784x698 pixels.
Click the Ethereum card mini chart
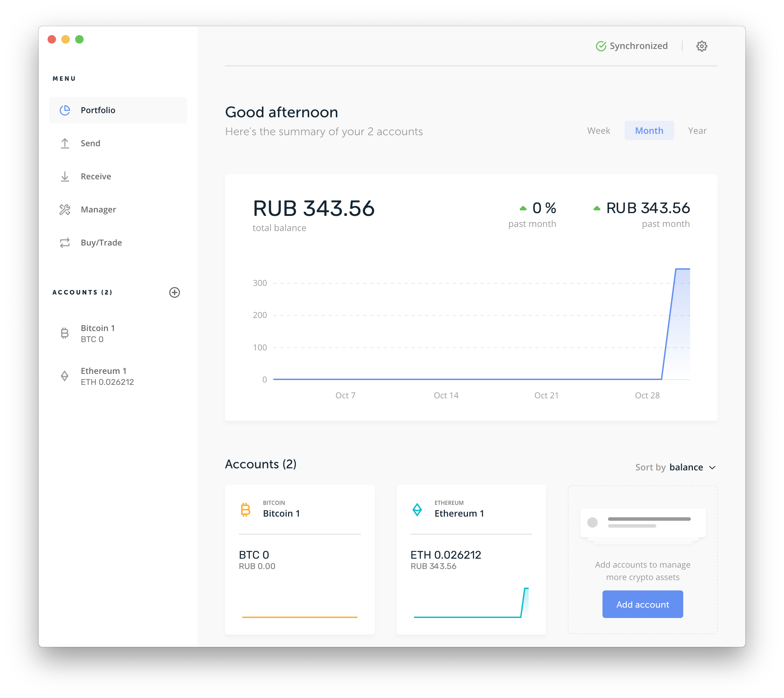coord(471,602)
